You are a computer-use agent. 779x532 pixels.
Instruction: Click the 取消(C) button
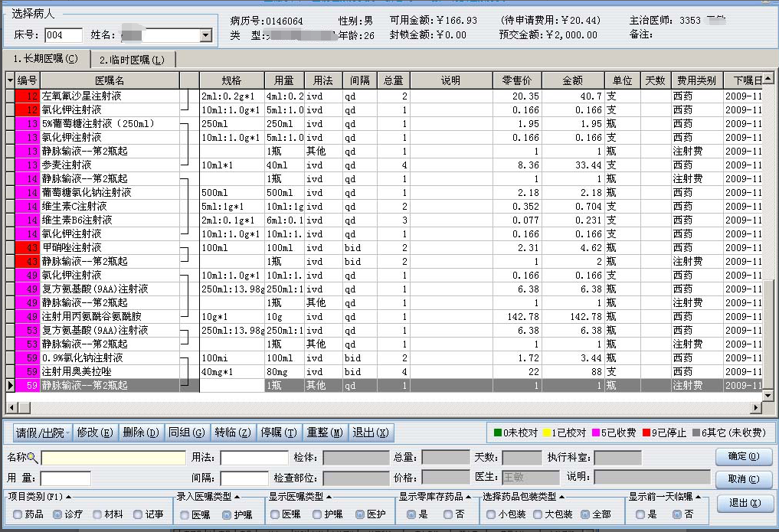[744, 479]
